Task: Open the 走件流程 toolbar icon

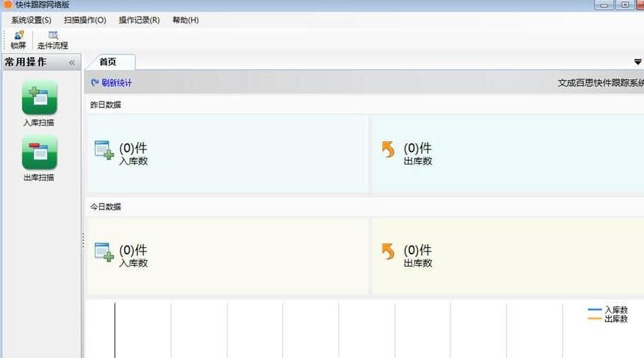Action: point(53,40)
